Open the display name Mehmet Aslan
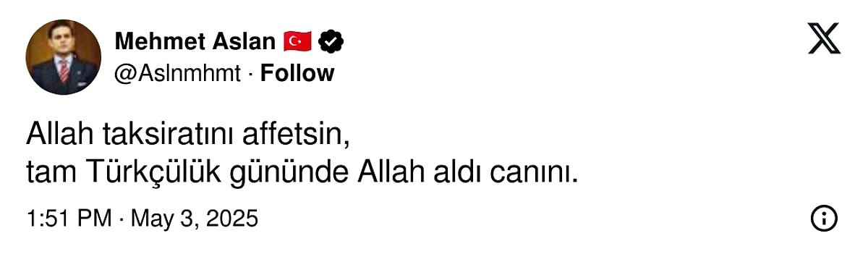 pos(195,42)
